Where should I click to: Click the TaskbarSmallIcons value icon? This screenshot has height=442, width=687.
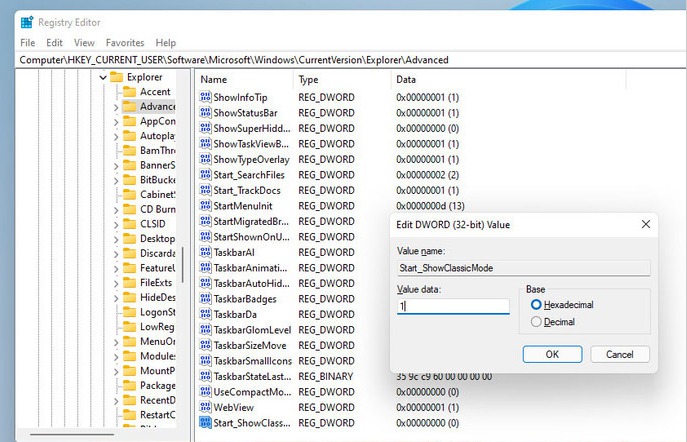[205, 361]
